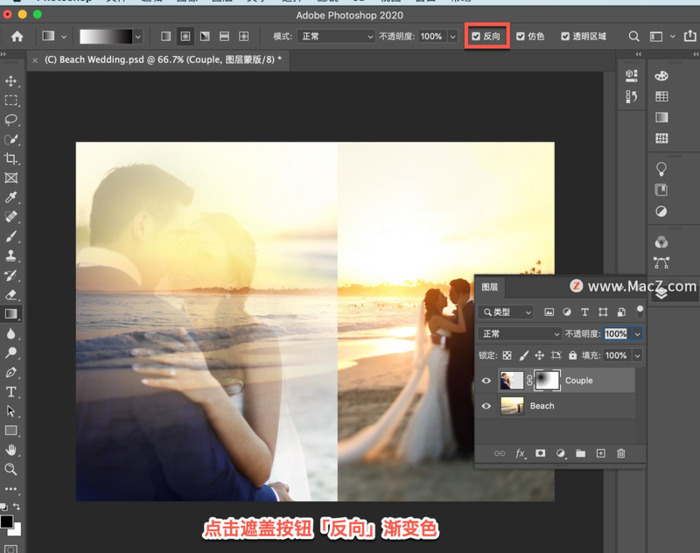This screenshot has width=700, height=553.
Task: Toggle the 仿色 (Dither) checkbox
Action: (521, 36)
